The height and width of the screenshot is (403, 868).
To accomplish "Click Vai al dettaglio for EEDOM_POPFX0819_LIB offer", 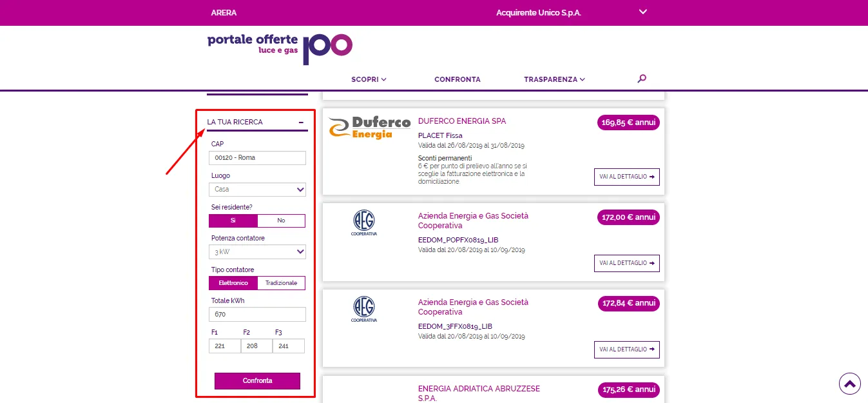I will pyautogui.click(x=627, y=263).
